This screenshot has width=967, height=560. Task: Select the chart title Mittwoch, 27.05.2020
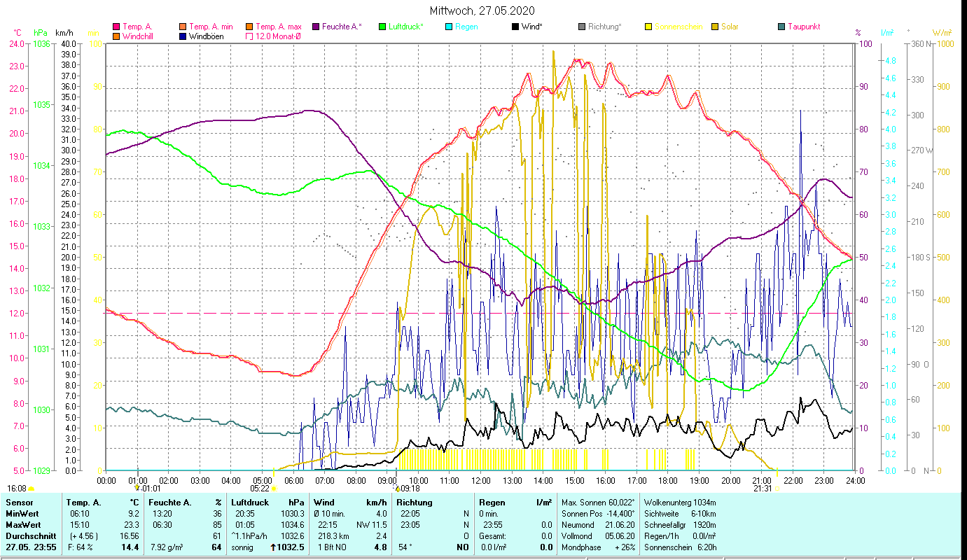coord(483,10)
